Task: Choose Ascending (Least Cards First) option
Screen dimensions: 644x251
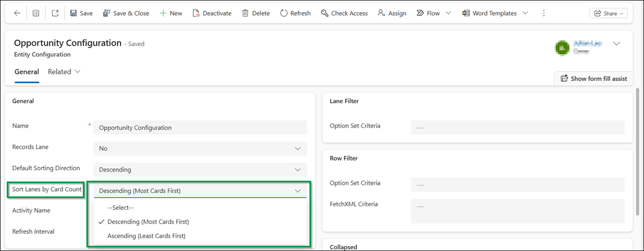Action: (146, 236)
